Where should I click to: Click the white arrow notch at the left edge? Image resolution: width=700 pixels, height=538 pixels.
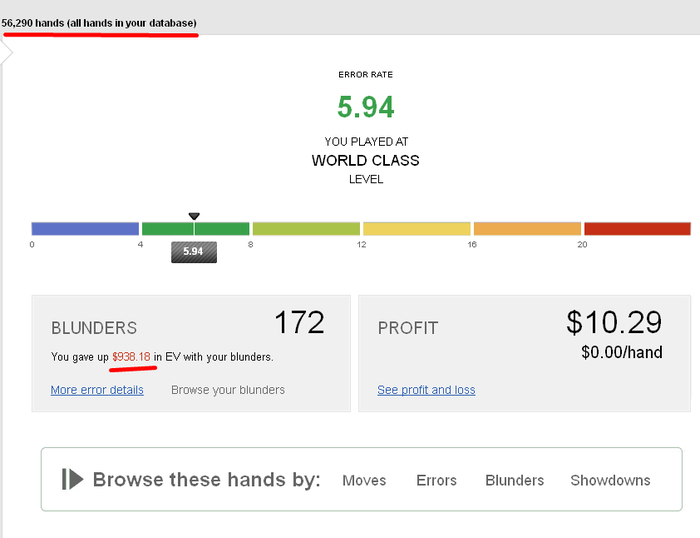click(x=7, y=53)
